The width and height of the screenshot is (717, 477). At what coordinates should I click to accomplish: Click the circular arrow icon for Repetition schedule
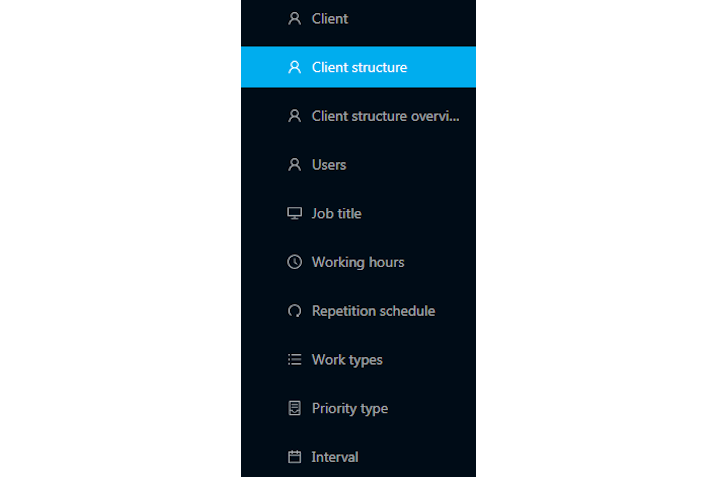click(294, 311)
